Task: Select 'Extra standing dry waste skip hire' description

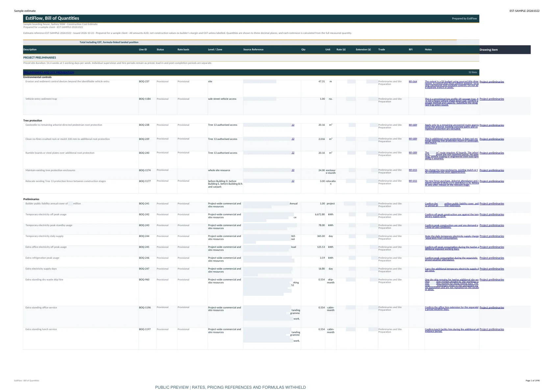Action: (44, 280)
